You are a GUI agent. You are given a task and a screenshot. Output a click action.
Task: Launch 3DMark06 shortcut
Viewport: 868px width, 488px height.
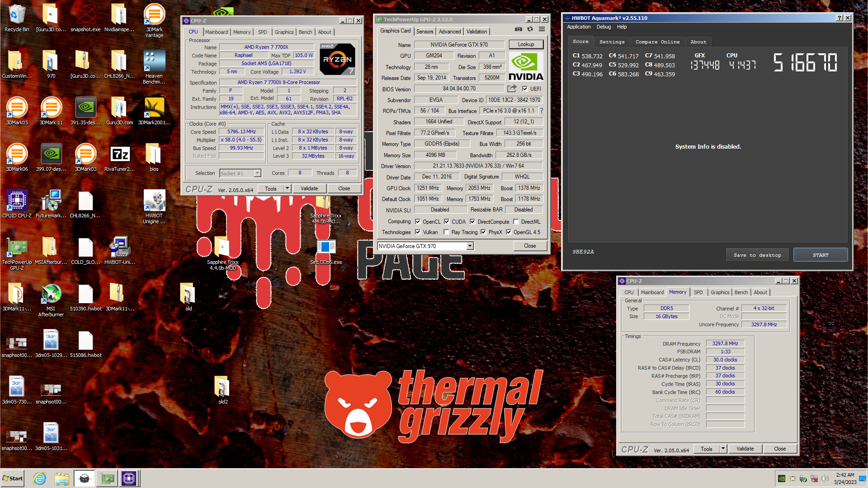coord(17,158)
